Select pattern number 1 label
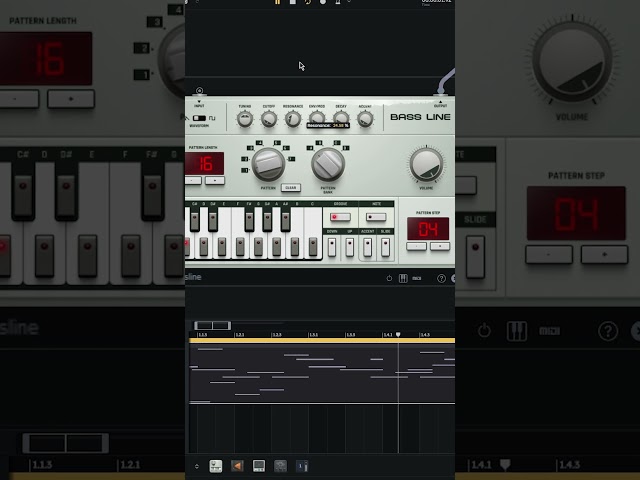This screenshot has height=480, width=640. coord(244,170)
